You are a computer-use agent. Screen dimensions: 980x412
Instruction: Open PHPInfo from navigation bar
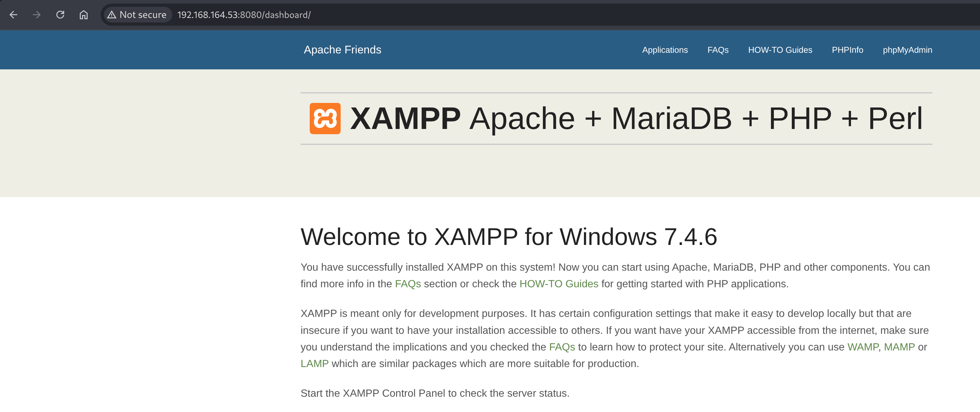[847, 50]
